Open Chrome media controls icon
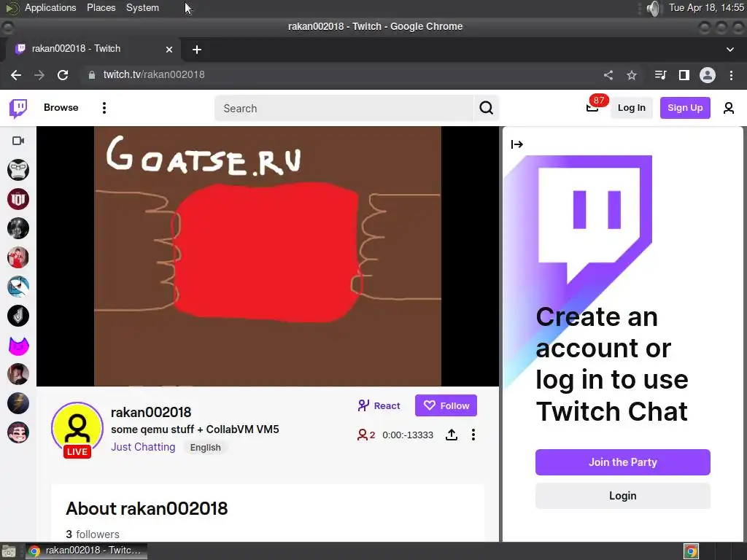 660,75
